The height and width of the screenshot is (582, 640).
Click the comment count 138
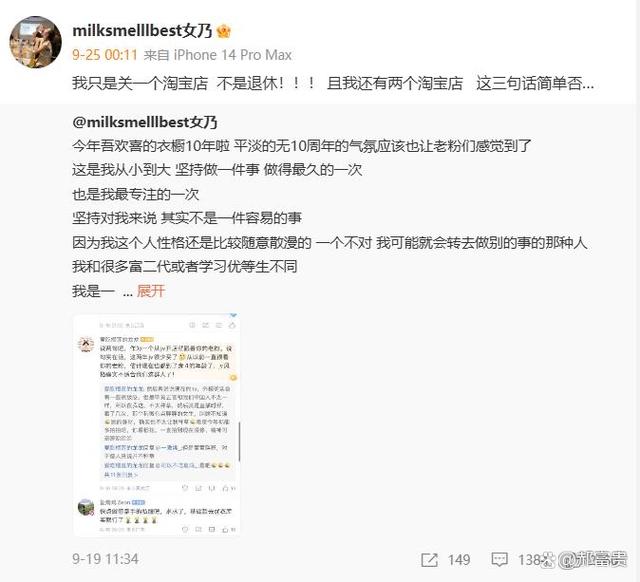click(530, 560)
